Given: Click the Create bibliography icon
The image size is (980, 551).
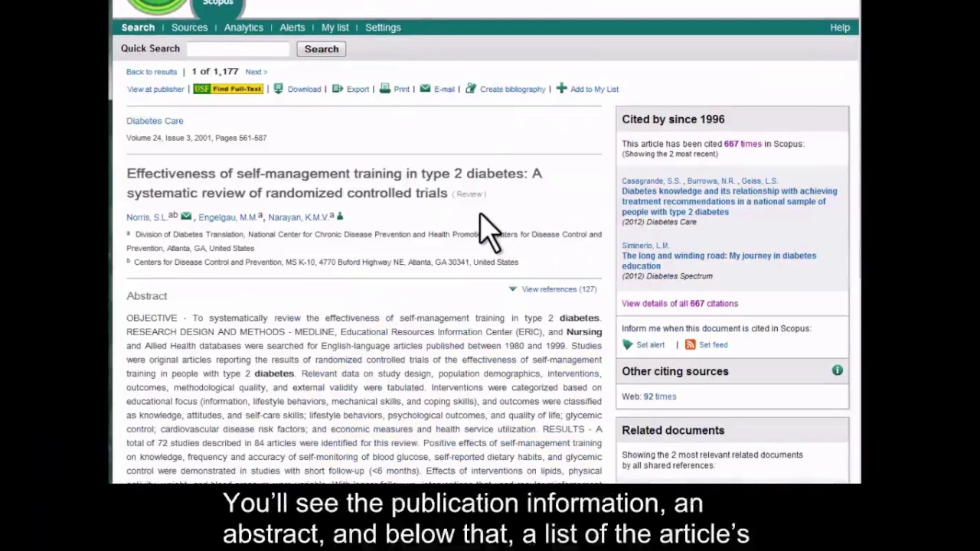Looking at the screenshot, I should (x=471, y=89).
